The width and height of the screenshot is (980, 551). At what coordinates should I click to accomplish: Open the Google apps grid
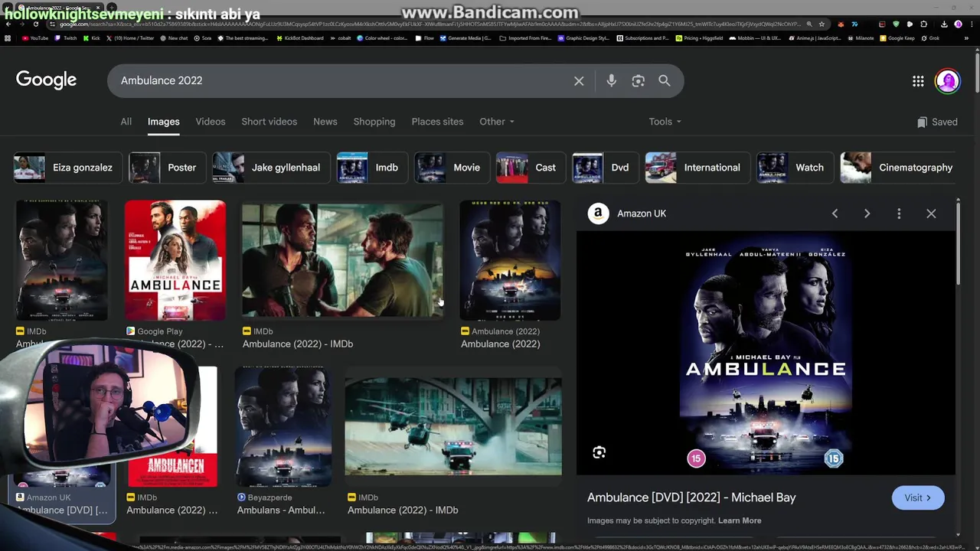point(918,81)
